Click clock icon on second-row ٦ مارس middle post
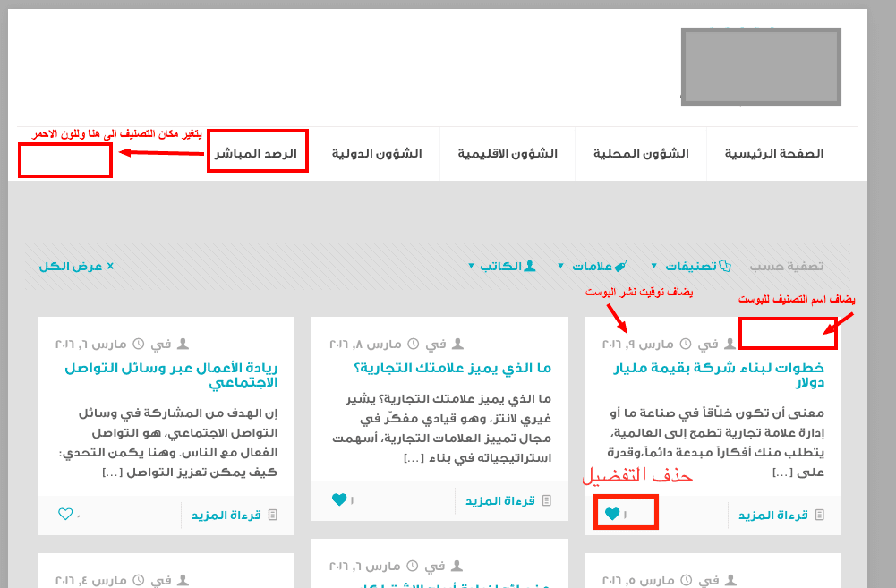Screen dimensions: 896x588 pyautogui.click(x=412, y=566)
